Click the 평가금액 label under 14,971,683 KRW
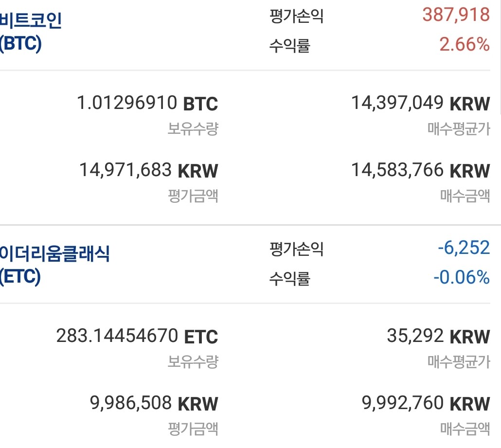Image resolution: width=501 pixels, height=448 pixels. [x=193, y=196]
